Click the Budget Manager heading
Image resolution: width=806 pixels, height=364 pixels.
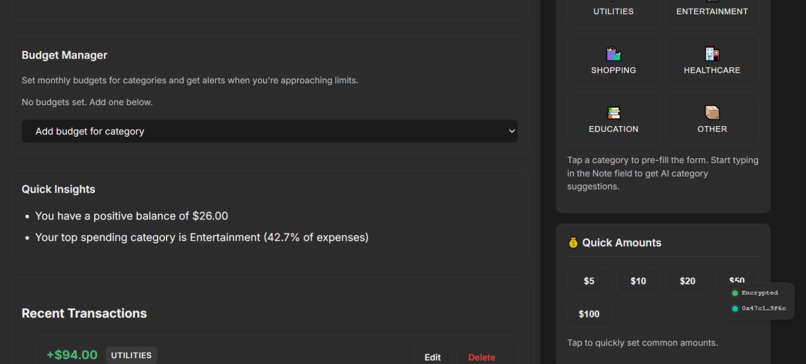point(64,55)
